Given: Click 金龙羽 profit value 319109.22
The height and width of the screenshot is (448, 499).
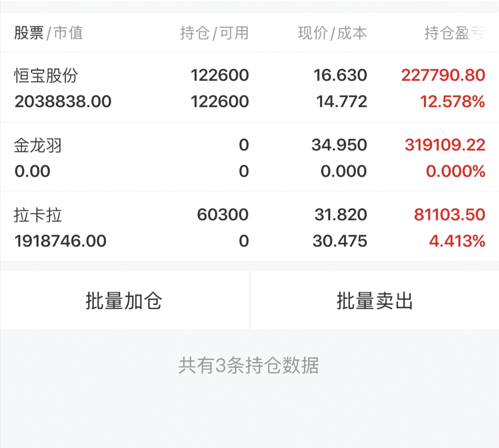Looking at the screenshot, I should (445, 145).
